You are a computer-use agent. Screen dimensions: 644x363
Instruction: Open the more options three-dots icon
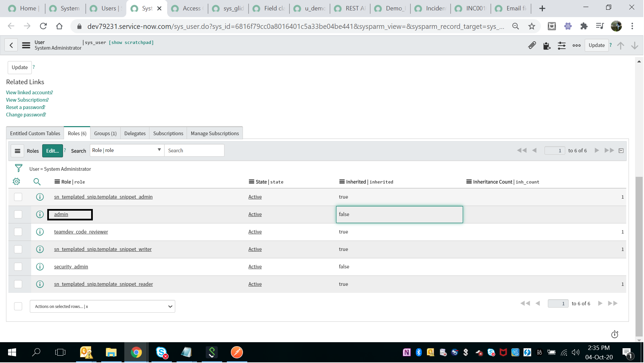tap(576, 45)
